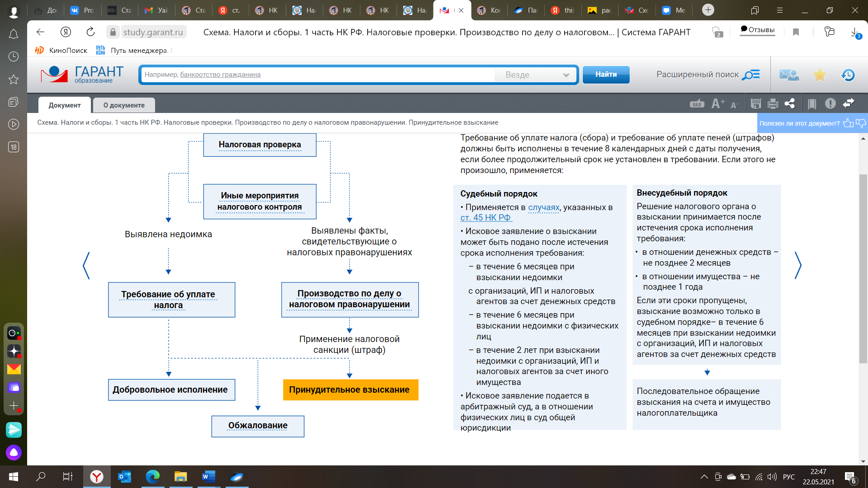Decrease font size with A- icon
The width and height of the screenshot is (868, 488).
pyautogui.click(x=734, y=105)
